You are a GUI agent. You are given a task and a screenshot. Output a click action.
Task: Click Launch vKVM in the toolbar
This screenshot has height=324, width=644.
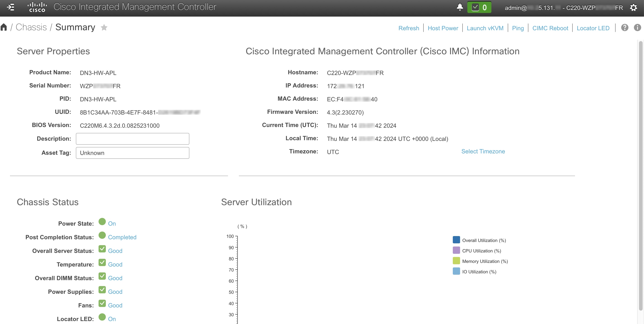pyautogui.click(x=485, y=28)
